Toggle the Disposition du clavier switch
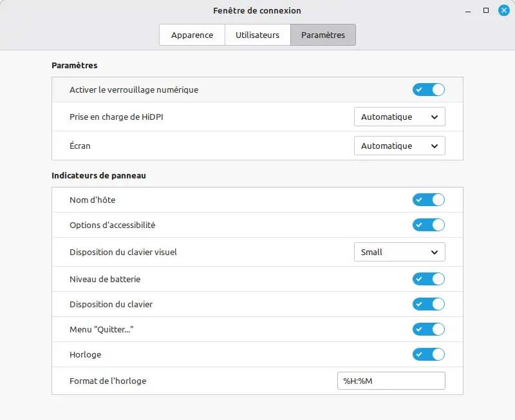 pyautogui.click(x=429, y=304)
